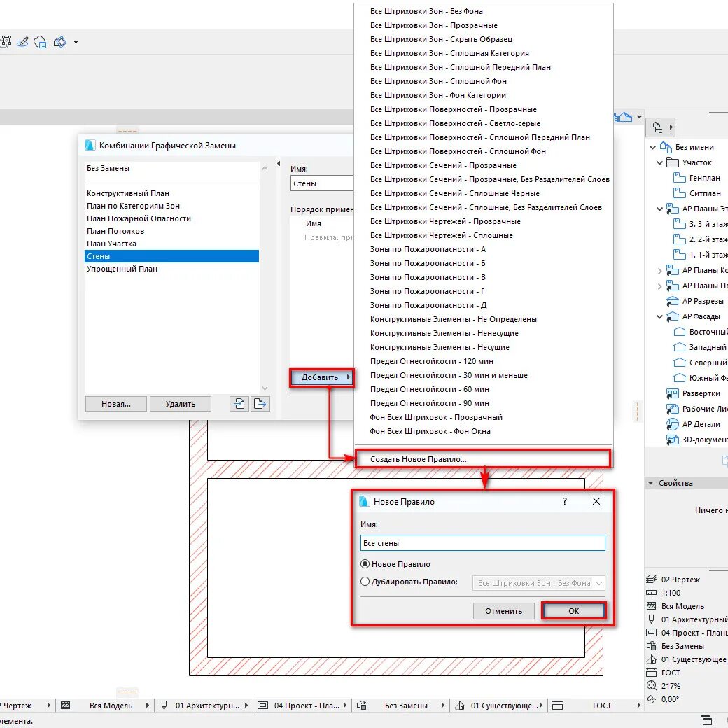Click the pencil sketch icon in the top toolbar

[x=22, y=42]
